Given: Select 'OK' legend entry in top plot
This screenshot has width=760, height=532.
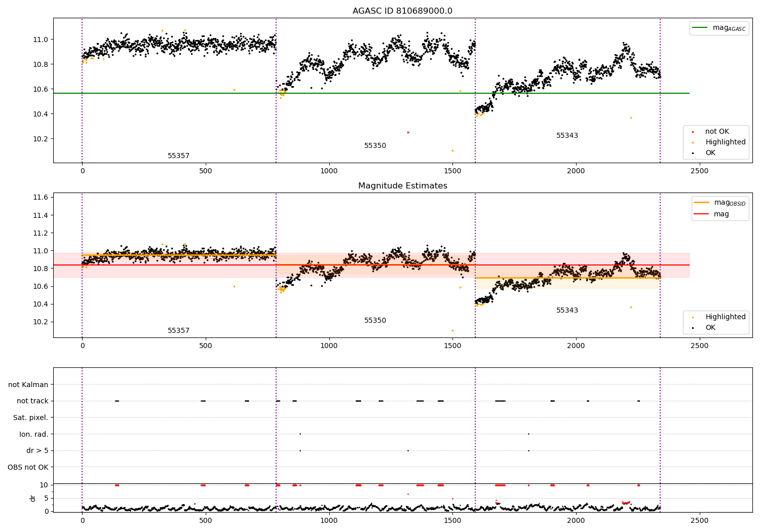Looking at the screenshot, I should tap(710, 153).
